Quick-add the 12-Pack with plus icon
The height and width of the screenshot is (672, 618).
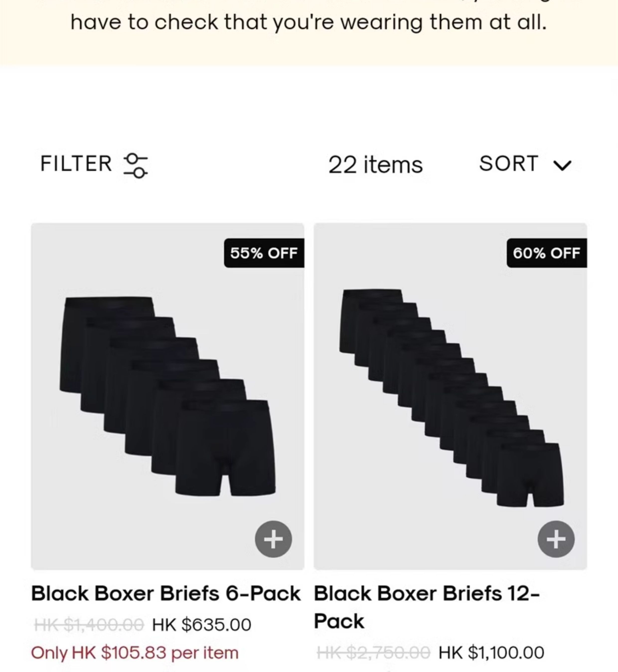coord(556,539)
